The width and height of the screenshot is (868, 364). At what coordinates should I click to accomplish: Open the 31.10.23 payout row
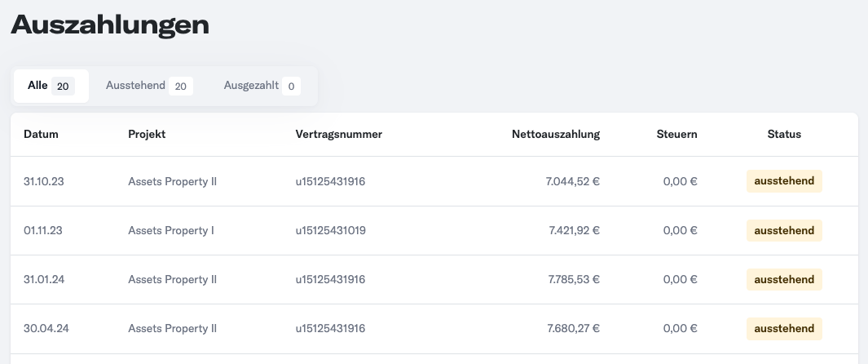coord(434,181)
